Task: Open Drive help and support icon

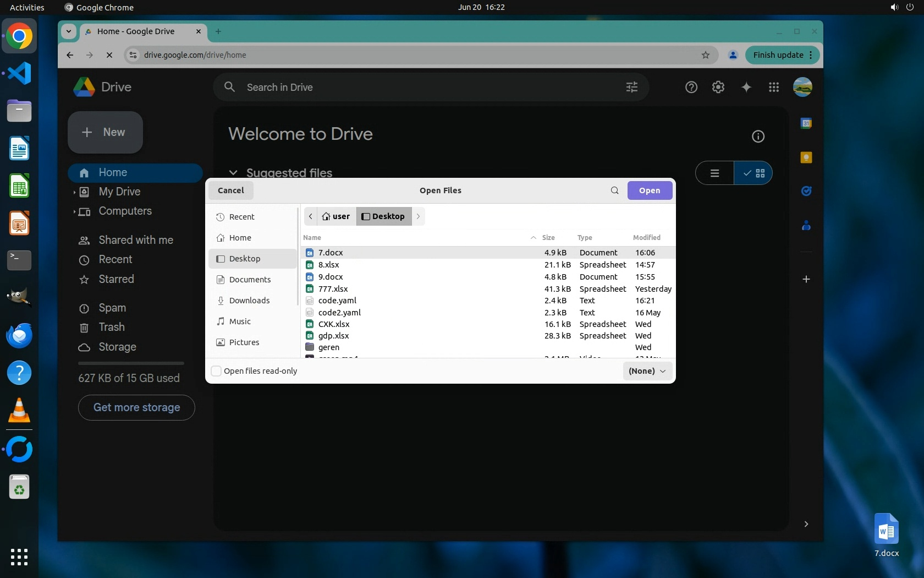Action: coord(691,87)
